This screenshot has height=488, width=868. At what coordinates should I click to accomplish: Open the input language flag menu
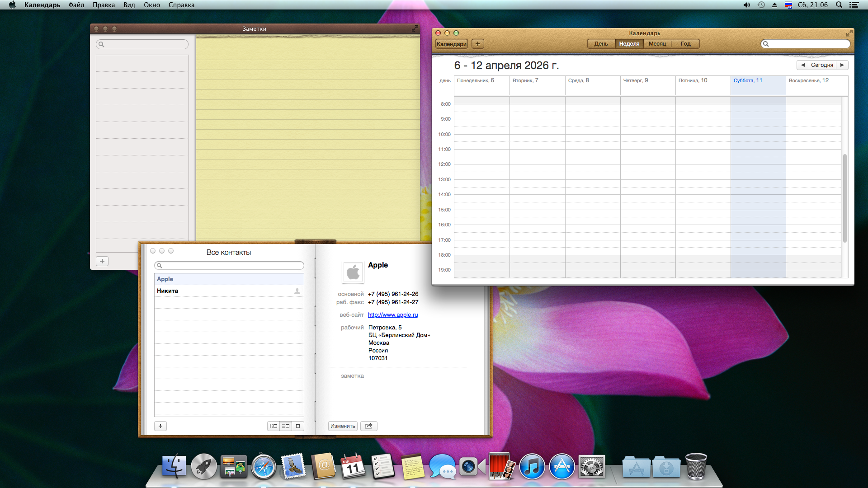(x=788, y=5)
